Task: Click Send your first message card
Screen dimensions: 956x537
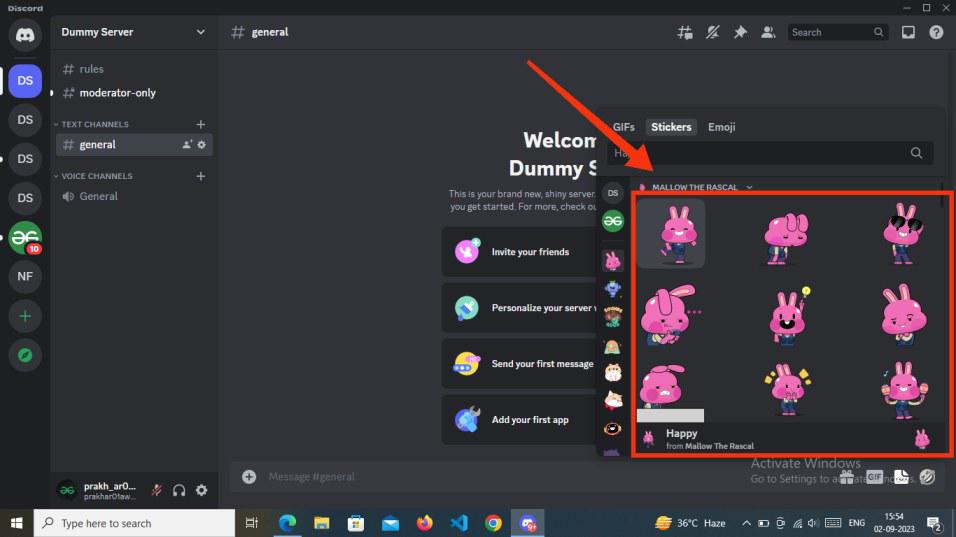Action: click(x=519, y=364)
